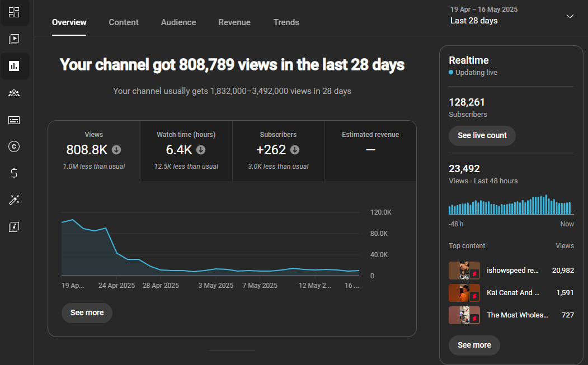This screenshot has width=588, height=365.
Task: Open the Revenue tab
Action: [x=234, y=22]
